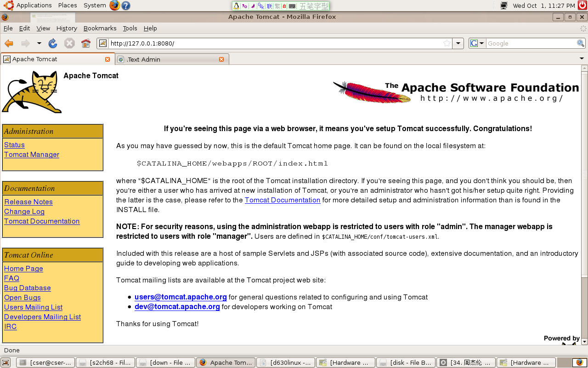The image size is (588, 368).
Task: Click the Apache Software Foundation feather logo
Action: tap(456, 92)
